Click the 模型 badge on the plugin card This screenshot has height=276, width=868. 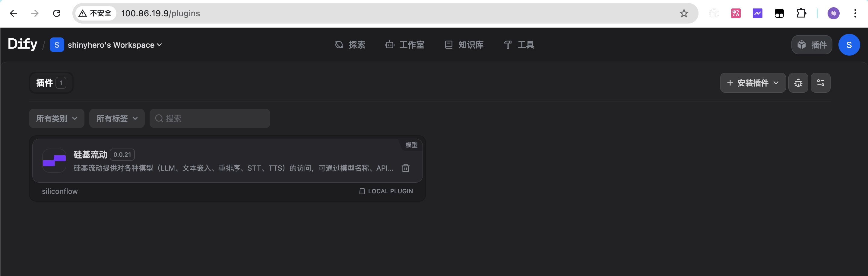click(411, 145)
